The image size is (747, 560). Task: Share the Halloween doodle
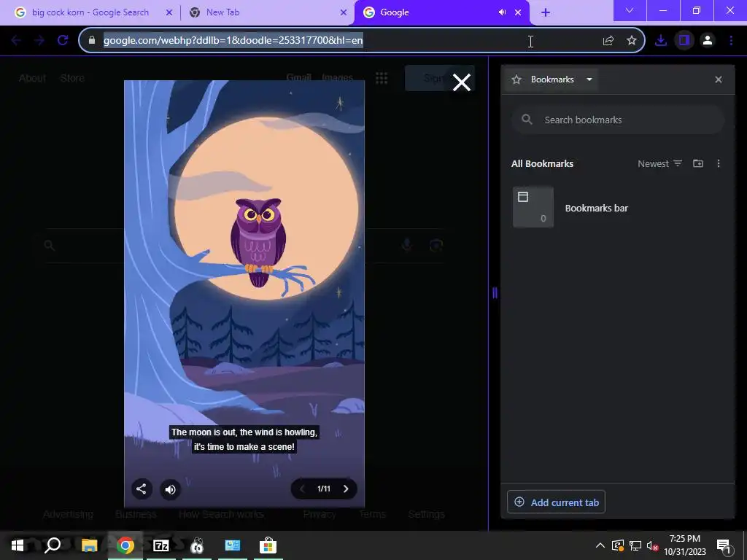tap(141, 489)
